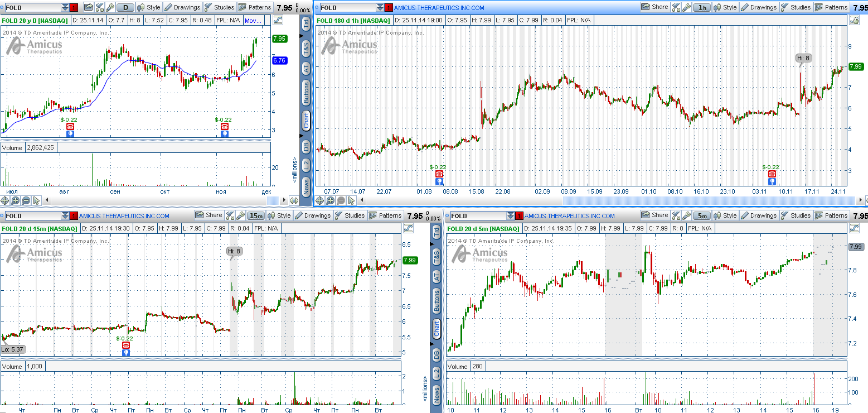Open News side tab of 15m chart
This screenshot has height=413, width=868.
(x=436, y=395)
